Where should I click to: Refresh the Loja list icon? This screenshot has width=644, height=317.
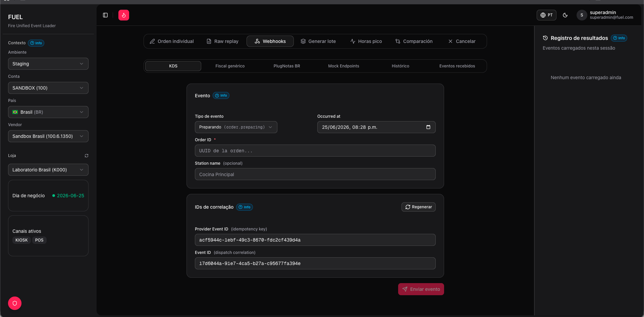click(87, 156)
